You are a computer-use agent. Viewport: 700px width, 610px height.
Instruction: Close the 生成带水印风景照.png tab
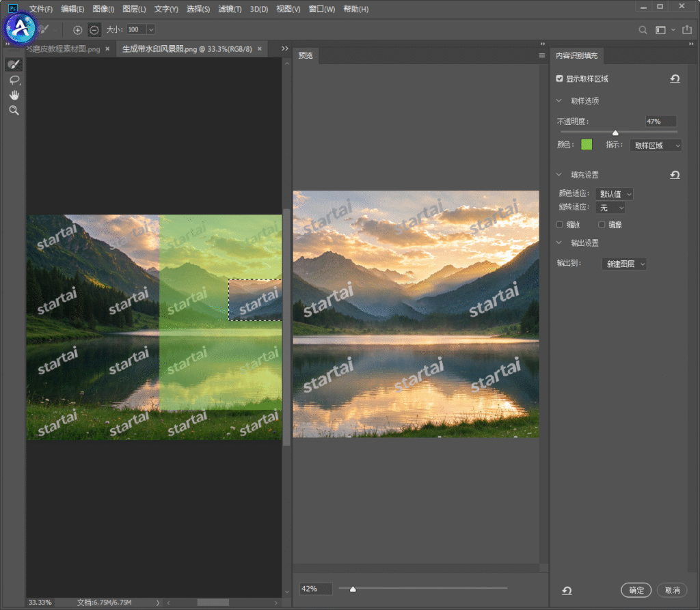(x=259, y=48)
